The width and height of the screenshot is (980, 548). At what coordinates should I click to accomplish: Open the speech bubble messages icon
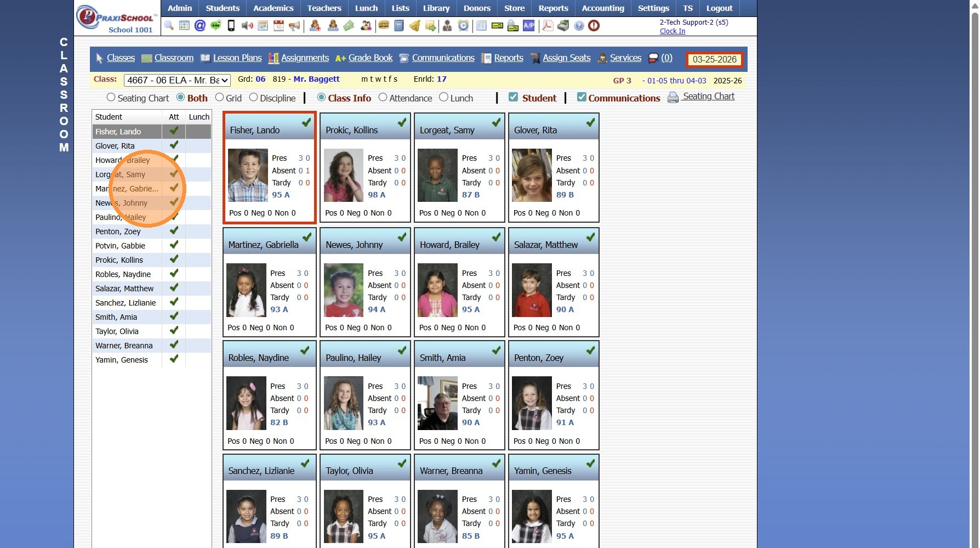[x=653, y=58]
